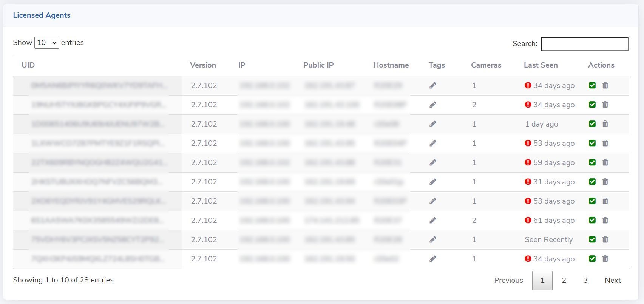
Task: Click the tags pencil in the Seen Recently row
Action: point(433,239)
